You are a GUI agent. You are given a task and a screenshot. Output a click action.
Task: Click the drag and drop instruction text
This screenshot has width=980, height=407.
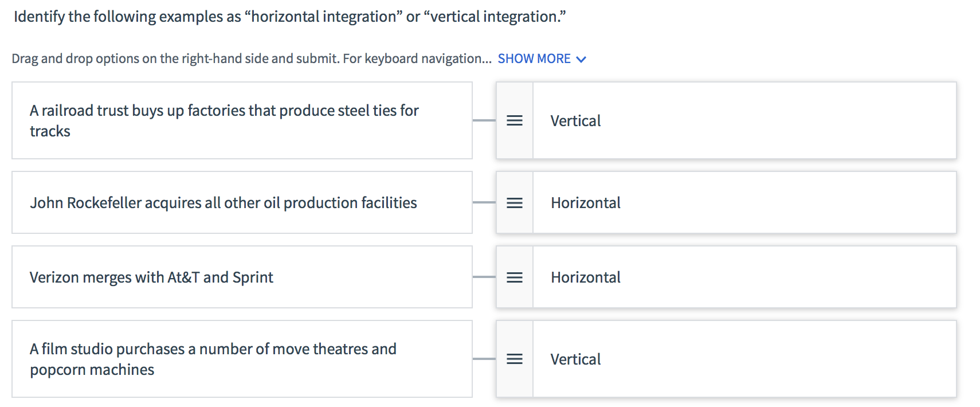(251, 59)
